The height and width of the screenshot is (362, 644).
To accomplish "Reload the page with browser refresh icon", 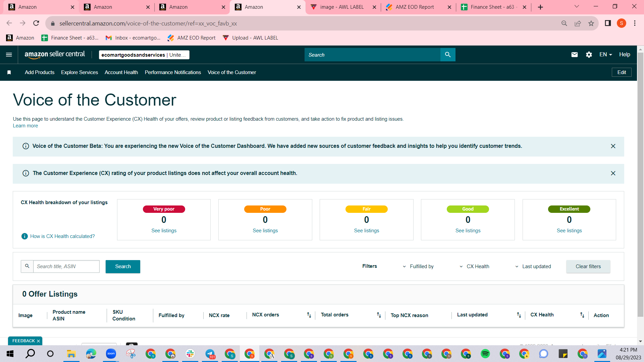I will tap(36, 23).
